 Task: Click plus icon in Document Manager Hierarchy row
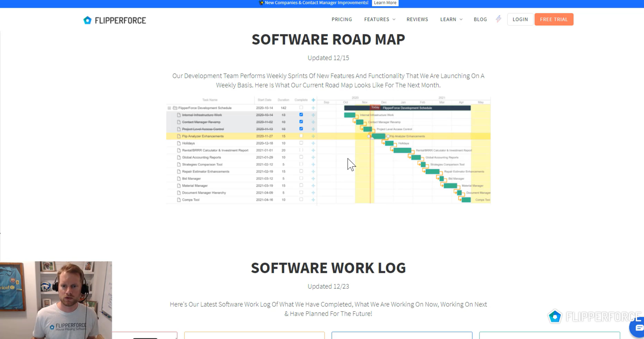(313, 193)
